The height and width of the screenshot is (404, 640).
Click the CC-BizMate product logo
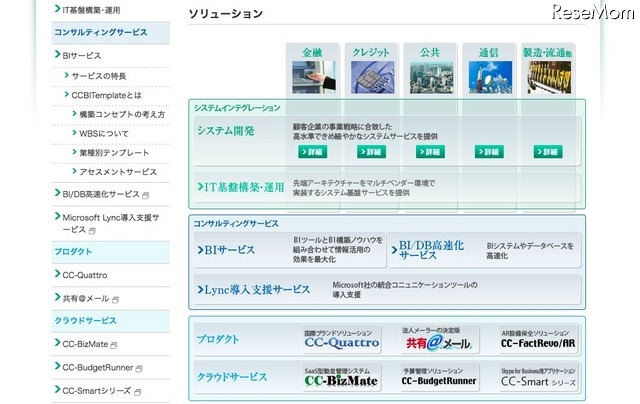342,377
